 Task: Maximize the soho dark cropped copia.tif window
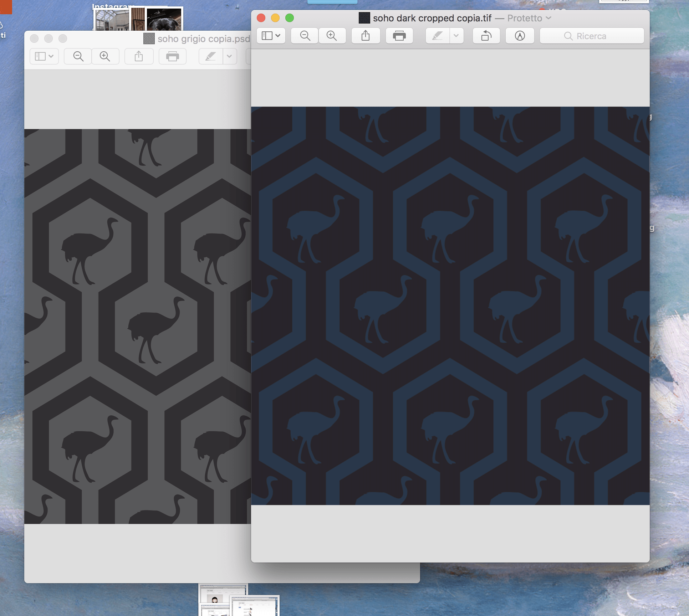tap(290, 18)
